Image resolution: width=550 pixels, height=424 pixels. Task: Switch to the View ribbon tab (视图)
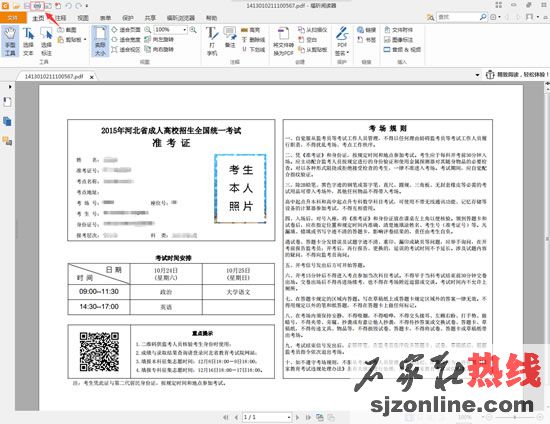pyautogui.click(x=83, y=18)
